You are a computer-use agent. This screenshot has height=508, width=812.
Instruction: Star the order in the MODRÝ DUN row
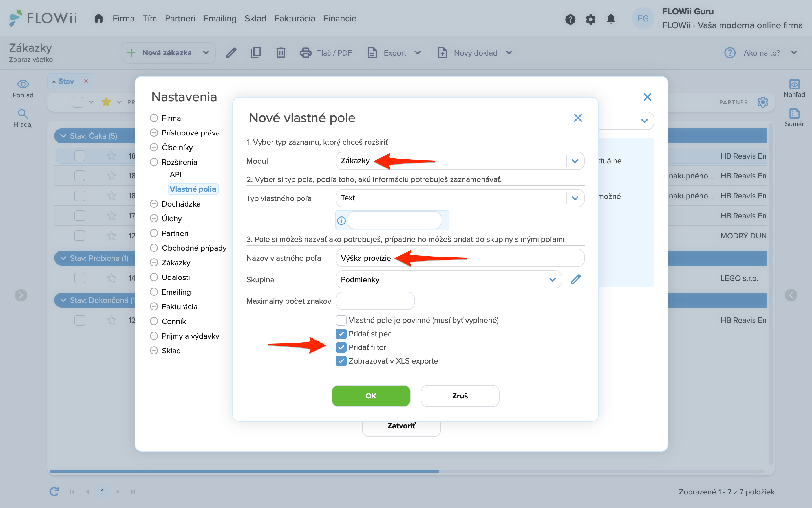point(111,236)
